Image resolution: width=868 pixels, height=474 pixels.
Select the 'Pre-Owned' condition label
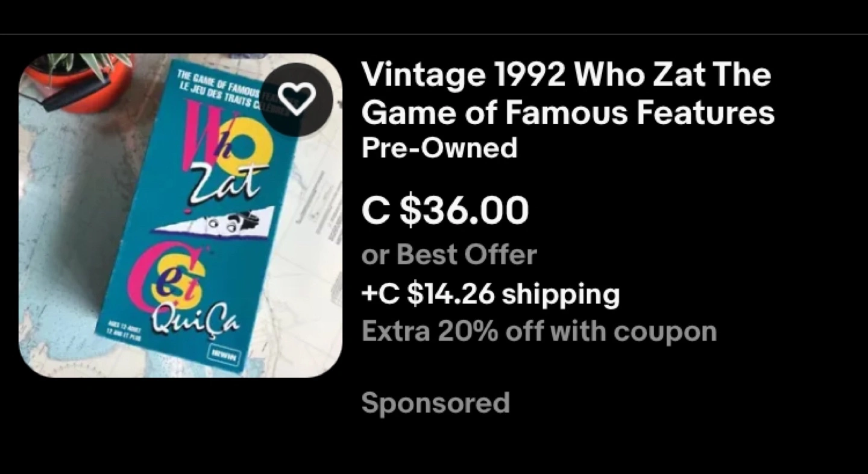click(439, 148)
